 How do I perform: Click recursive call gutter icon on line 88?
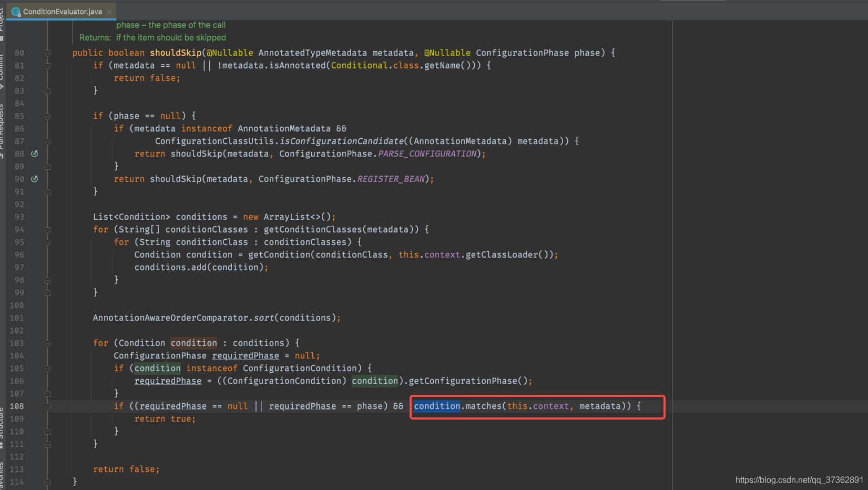[34, 154]
